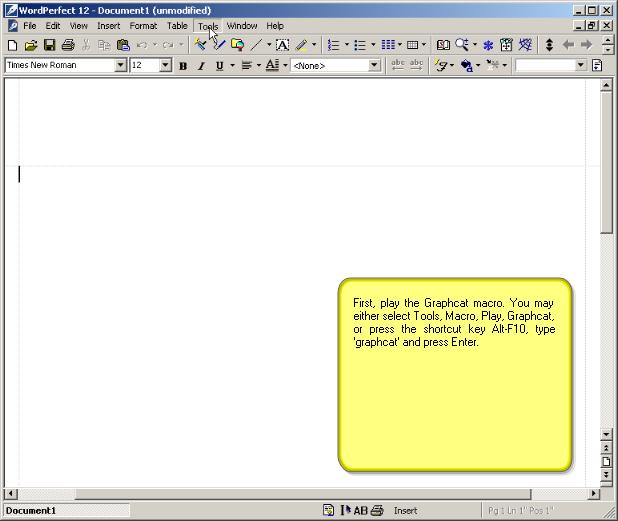Click the blue star web icon
Screen dimensions: 618x521
click(525, 45)
